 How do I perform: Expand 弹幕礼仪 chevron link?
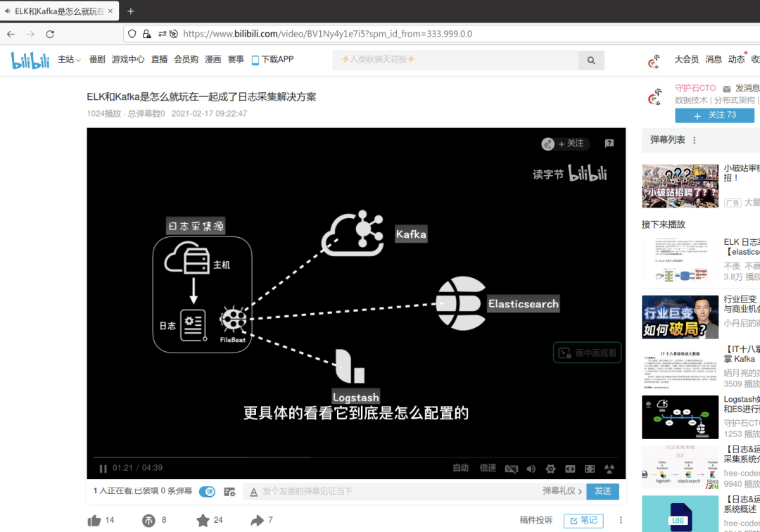tap(562, 491)
